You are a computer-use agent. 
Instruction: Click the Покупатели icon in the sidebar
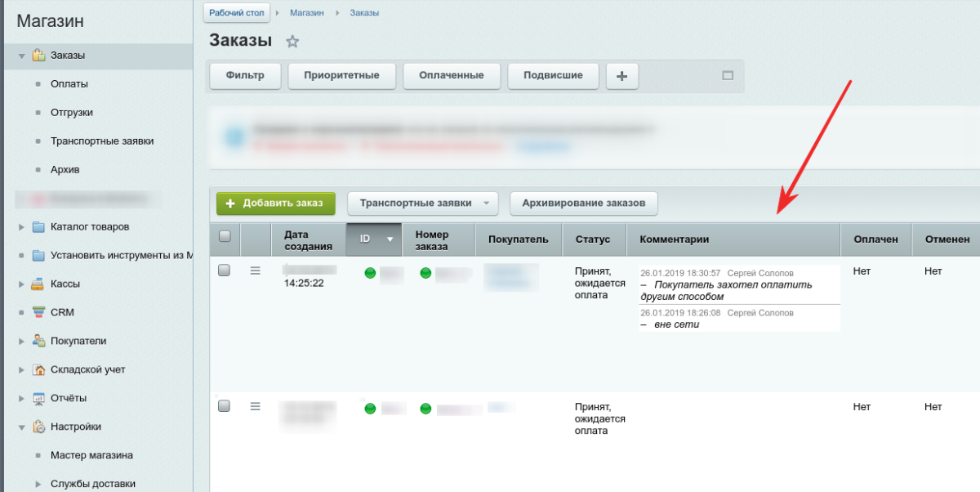[x=38, y=341]
